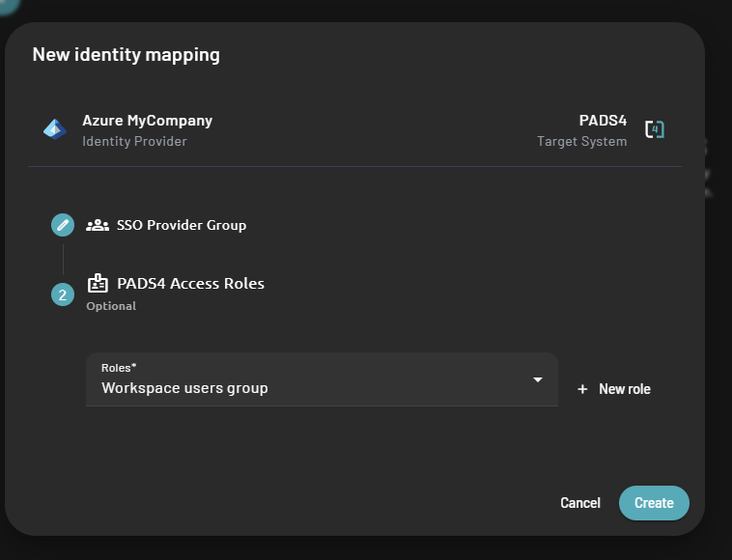Viewport: 732px width, 560px height.
Task: Click the Azure MyCompany provider icon
Action: 55,129
